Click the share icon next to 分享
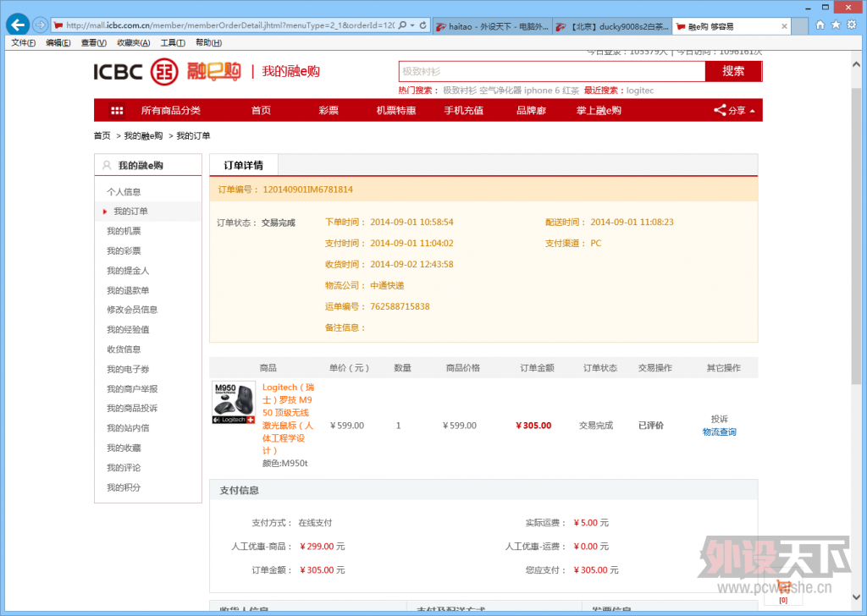The width and height of the screenshot is (867, 616). pos(720,110)
